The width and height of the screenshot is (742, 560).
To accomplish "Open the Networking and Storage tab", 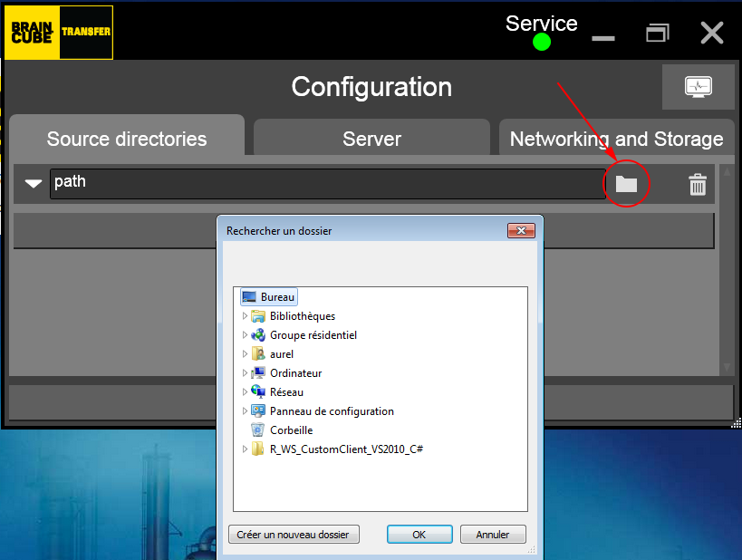I will 616,138.
